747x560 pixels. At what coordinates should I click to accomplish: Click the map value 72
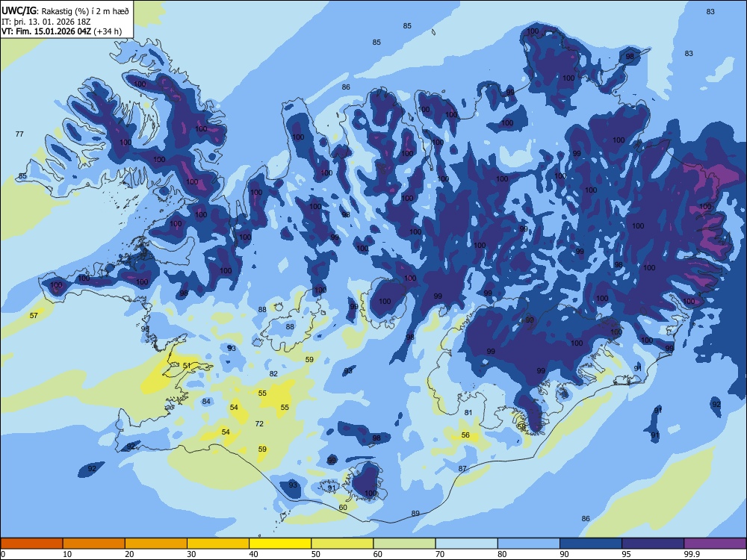[x=259, y=423]
